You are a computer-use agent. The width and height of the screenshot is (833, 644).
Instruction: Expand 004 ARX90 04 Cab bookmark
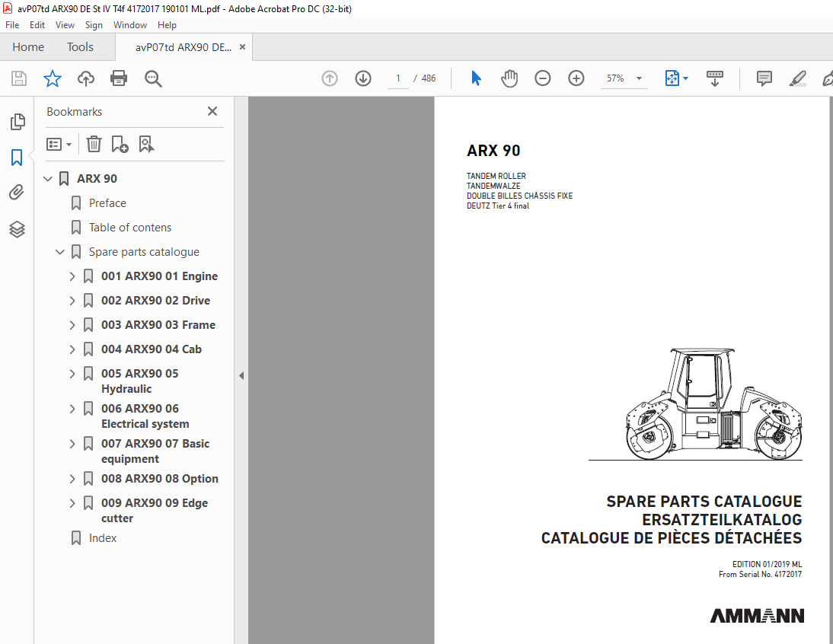click(x=72, y=350)
